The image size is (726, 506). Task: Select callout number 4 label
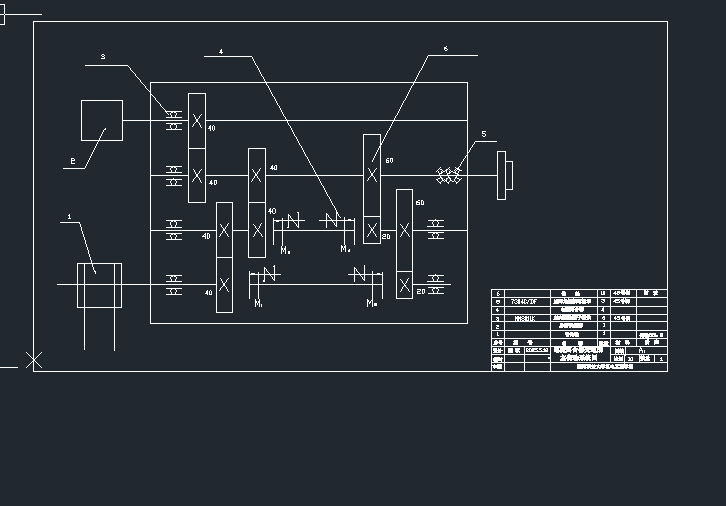coord(221,51)
